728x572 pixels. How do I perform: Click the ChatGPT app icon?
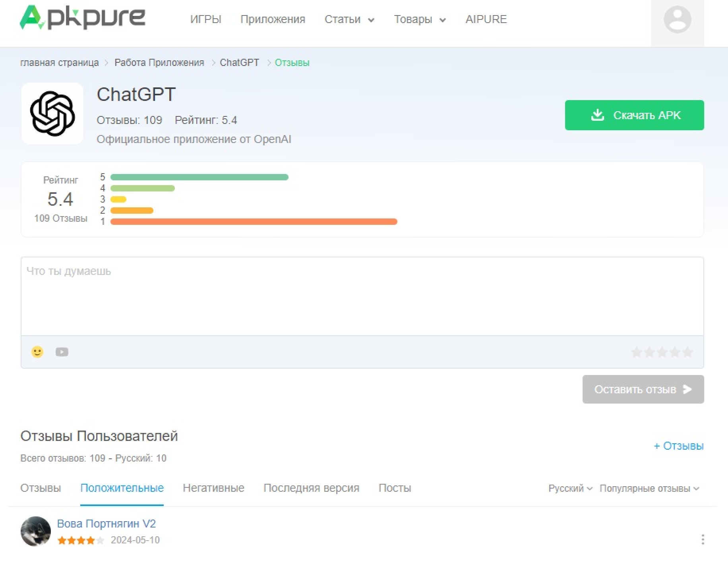52,114
